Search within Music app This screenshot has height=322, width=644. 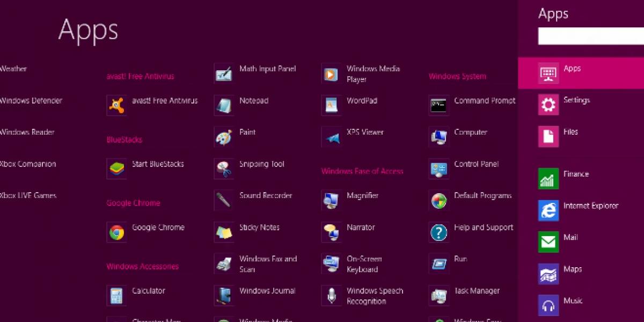[x=581, y=305]
